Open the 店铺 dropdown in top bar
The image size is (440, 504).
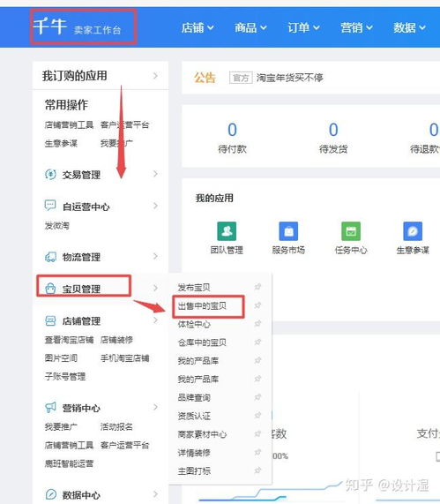pos(198,27)
